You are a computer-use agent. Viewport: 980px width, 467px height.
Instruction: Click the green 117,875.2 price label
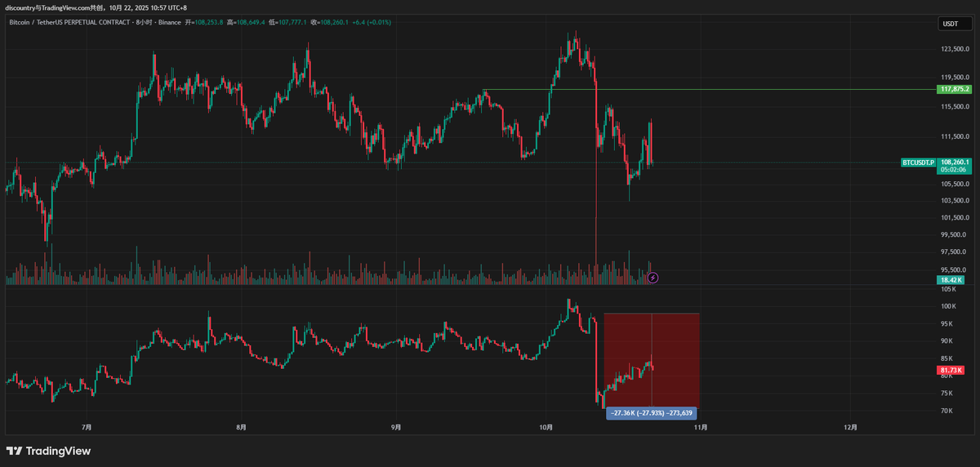(955, 89)
